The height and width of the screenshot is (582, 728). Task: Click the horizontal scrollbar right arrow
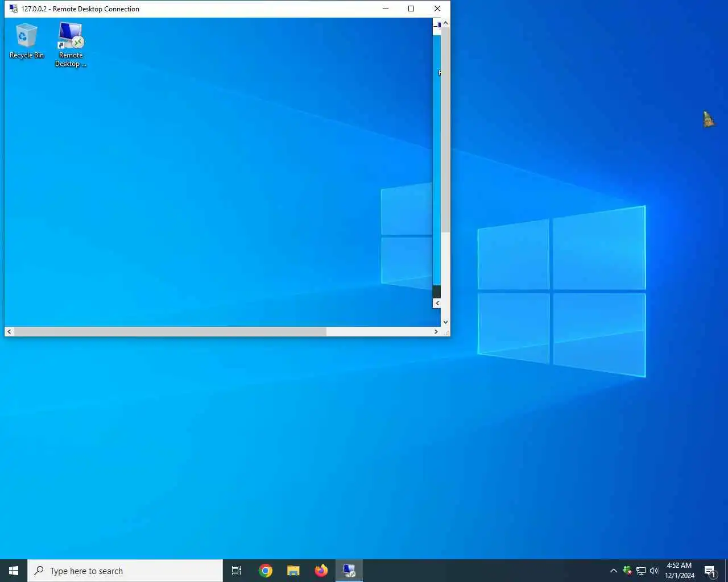point(436,331)
